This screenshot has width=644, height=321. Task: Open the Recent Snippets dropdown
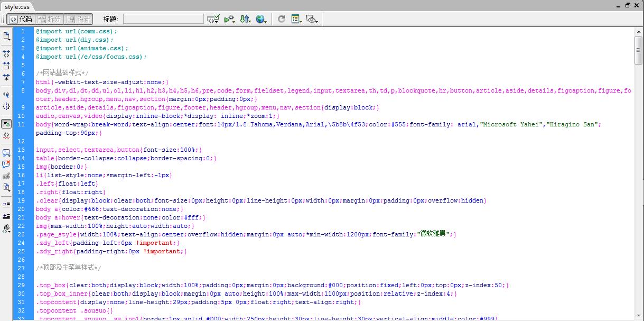click(x=6, y=187)
